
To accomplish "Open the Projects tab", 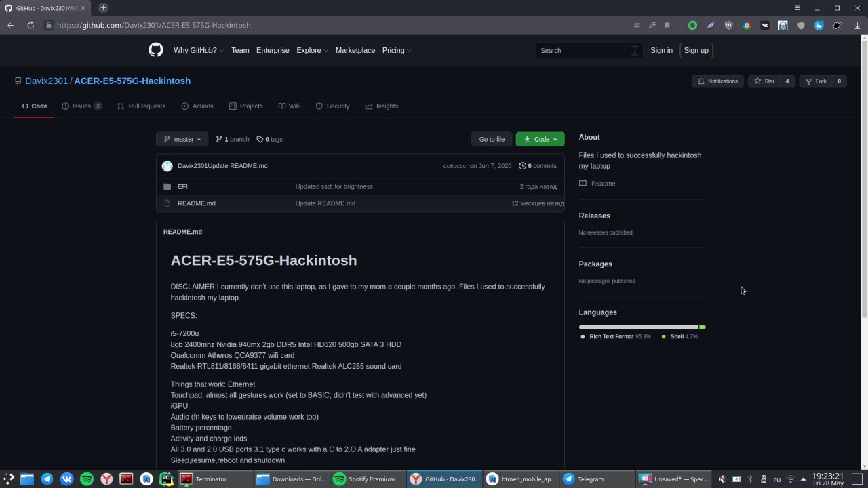I will tap(245, 106).
